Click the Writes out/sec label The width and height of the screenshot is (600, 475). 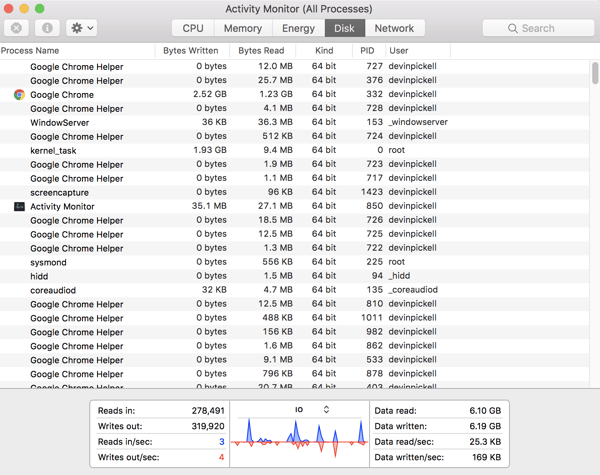click(129, 457)
